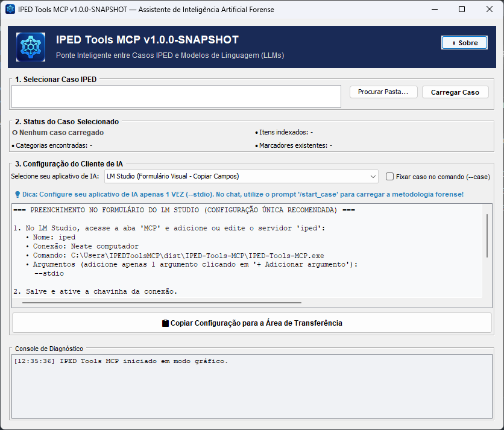The image size is (504, 430).
Task: Click the IPED gear logo in the header
Action: (31, 47)
